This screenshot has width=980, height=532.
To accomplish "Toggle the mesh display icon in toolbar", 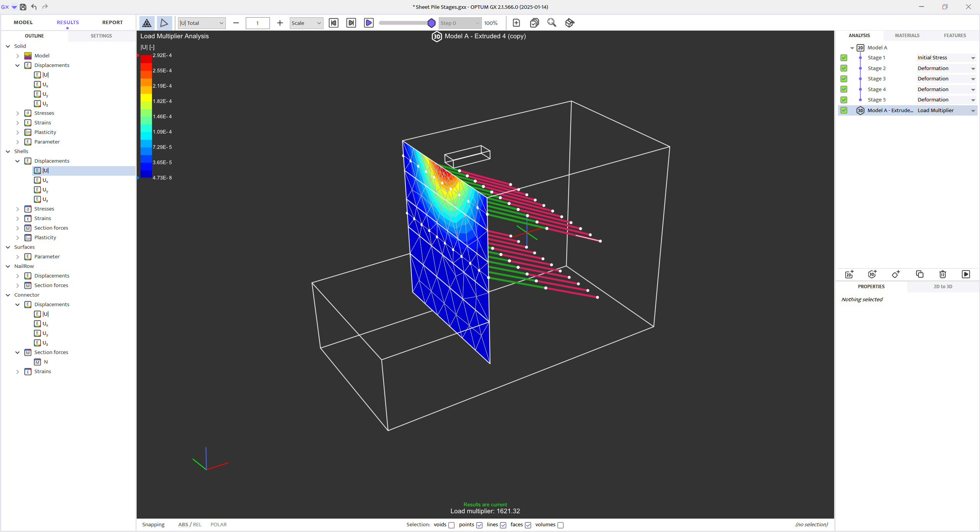I will pos(147,23).
